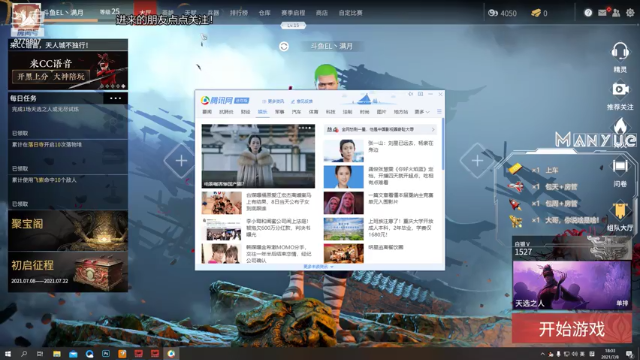Screen dimensions: 640x360
Task: Open the 仓库 warehouse tab
Action: pos(264,13)
